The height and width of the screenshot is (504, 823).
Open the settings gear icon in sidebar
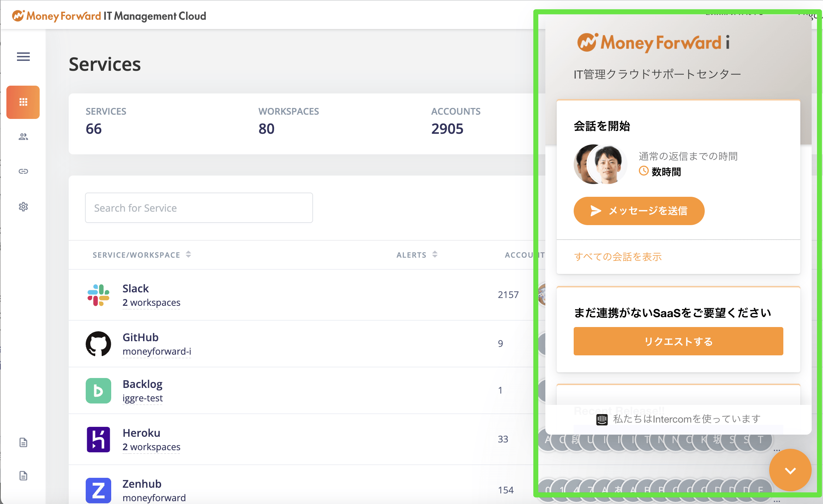pos(23,207)
